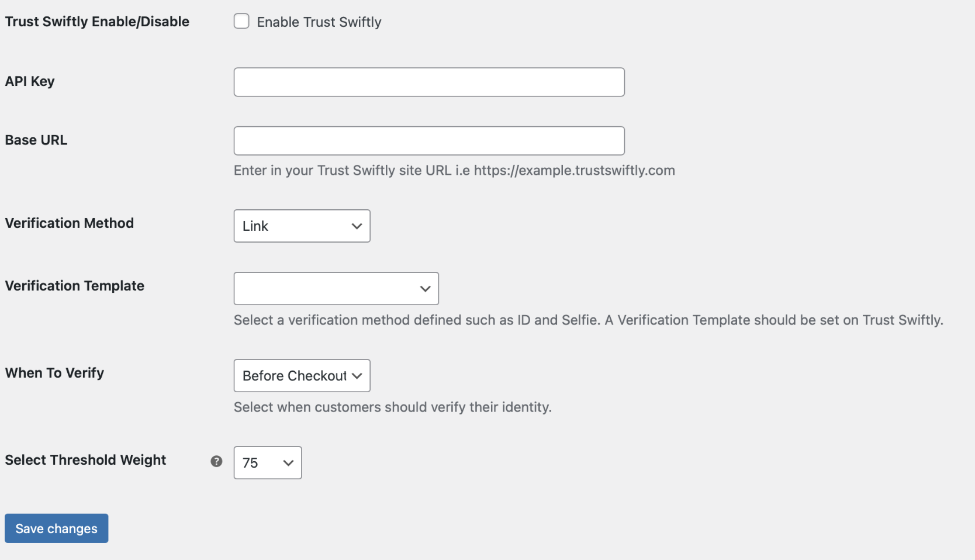
Task: Click the 'Base URL' field label
Action: 36,140
